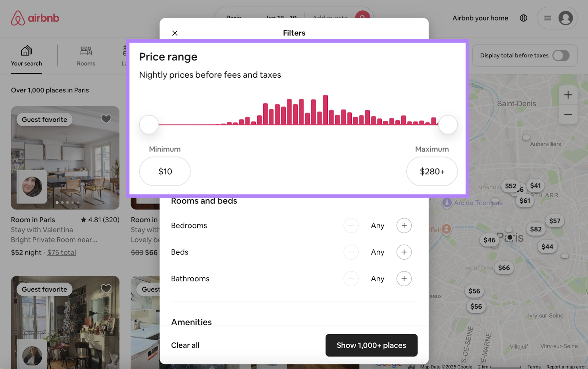Click the profile avatar icon
Viewport: 588px width, 369px height.
coord(566,18)
